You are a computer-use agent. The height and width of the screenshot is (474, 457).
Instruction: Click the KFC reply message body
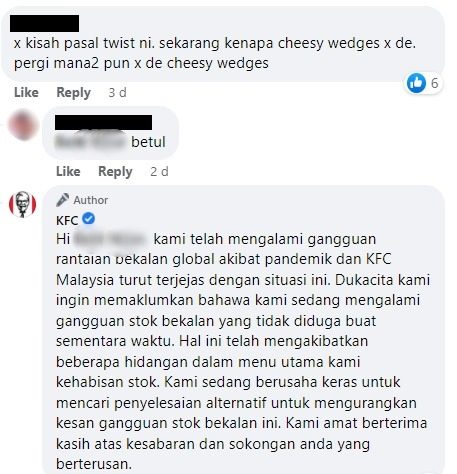pos(243,351)
